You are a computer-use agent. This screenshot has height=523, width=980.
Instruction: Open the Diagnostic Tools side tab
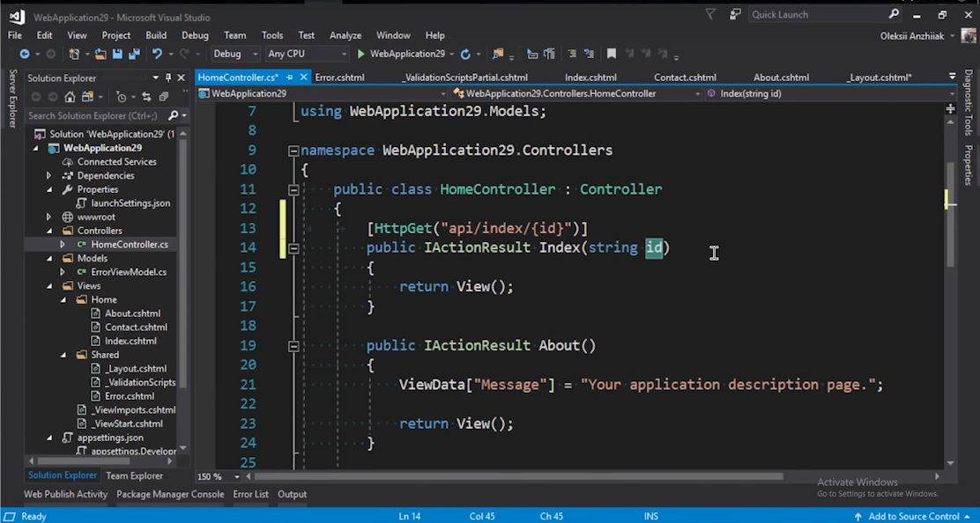point(969,103)
